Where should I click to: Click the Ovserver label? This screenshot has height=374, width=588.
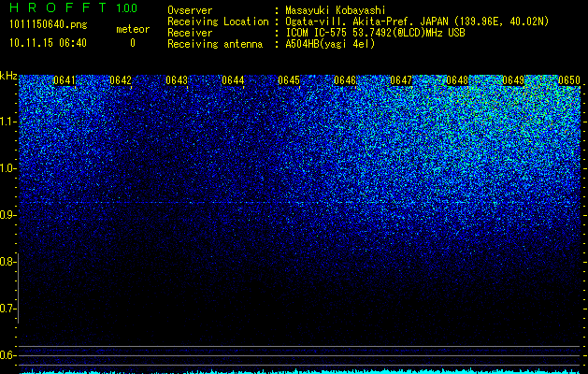[190, 10]
